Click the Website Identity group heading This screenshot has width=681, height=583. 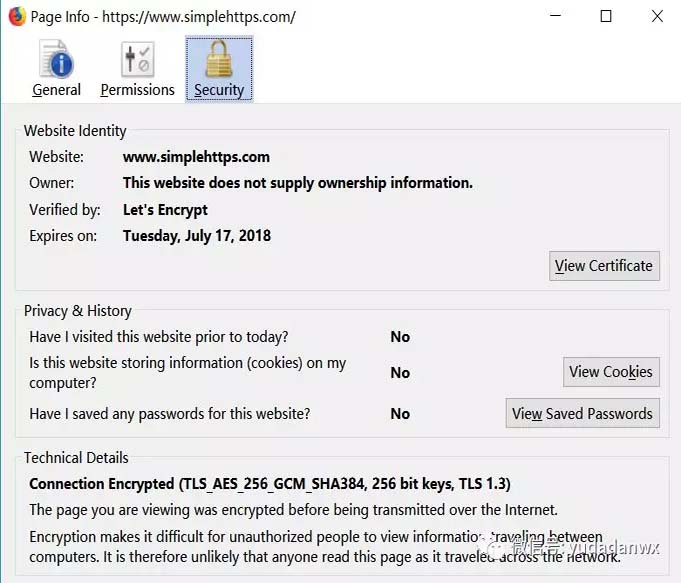click(x=75, y=131)
